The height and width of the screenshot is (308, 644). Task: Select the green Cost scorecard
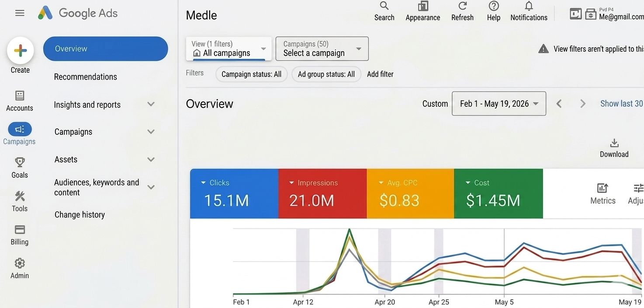[x=499, y=193]
